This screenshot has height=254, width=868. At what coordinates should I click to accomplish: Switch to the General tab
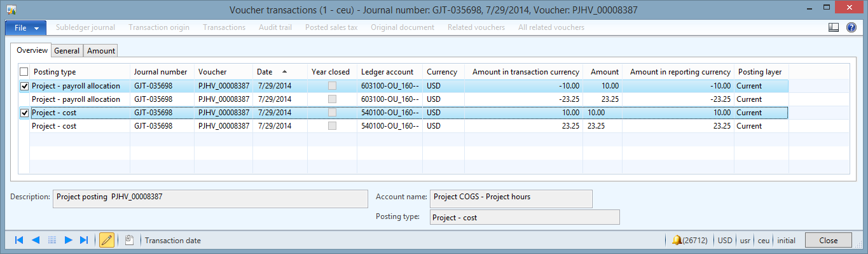67,51
